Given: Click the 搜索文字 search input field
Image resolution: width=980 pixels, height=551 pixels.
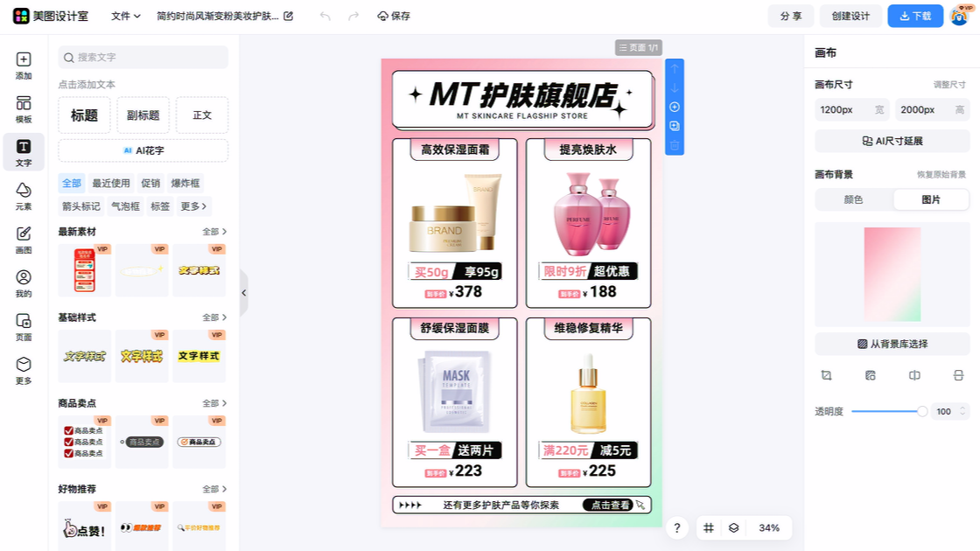Looking at the screenshot, I should pyautogui.click(x=143, y=57).
